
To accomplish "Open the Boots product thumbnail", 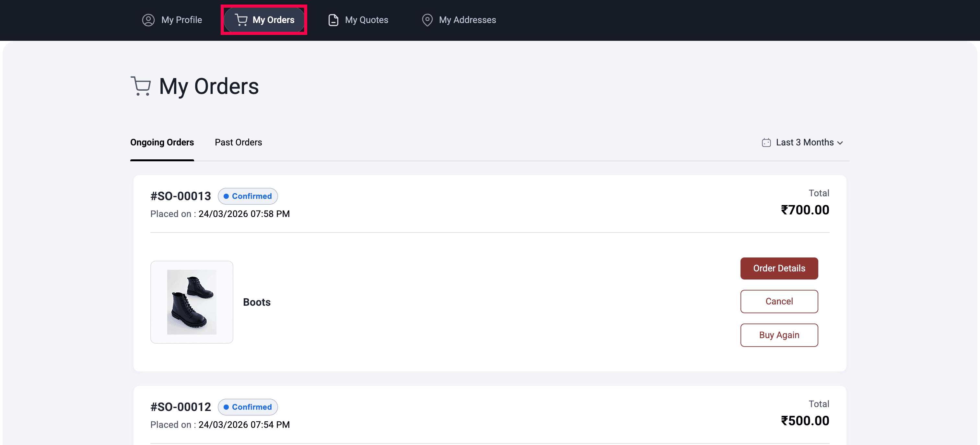I will [x=192, y=302].
